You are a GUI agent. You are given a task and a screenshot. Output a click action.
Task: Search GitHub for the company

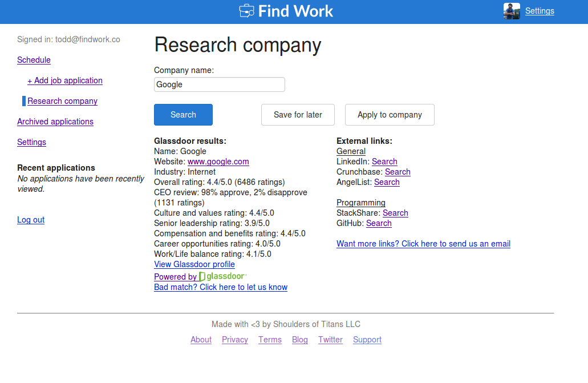click(379, 223)
